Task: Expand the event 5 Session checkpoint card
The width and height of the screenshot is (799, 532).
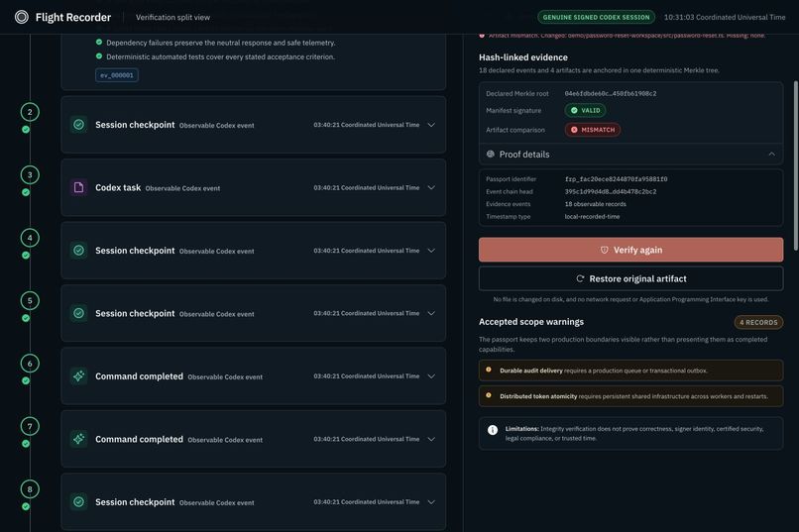Action: pyautogui.click(x=431, y=313)
